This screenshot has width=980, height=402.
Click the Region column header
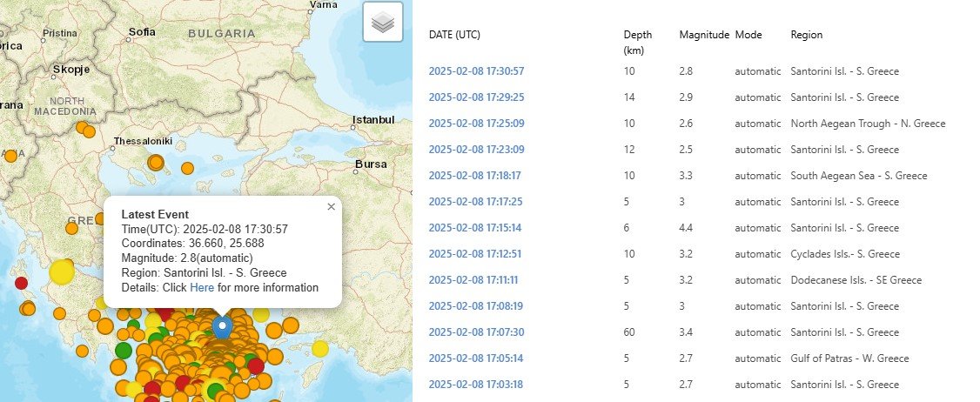coord(806,35)
